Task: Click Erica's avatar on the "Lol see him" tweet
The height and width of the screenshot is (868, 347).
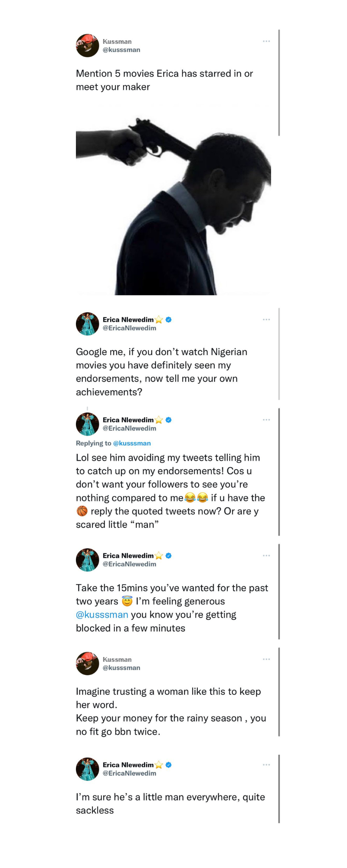Action: [x=87, y=424]
